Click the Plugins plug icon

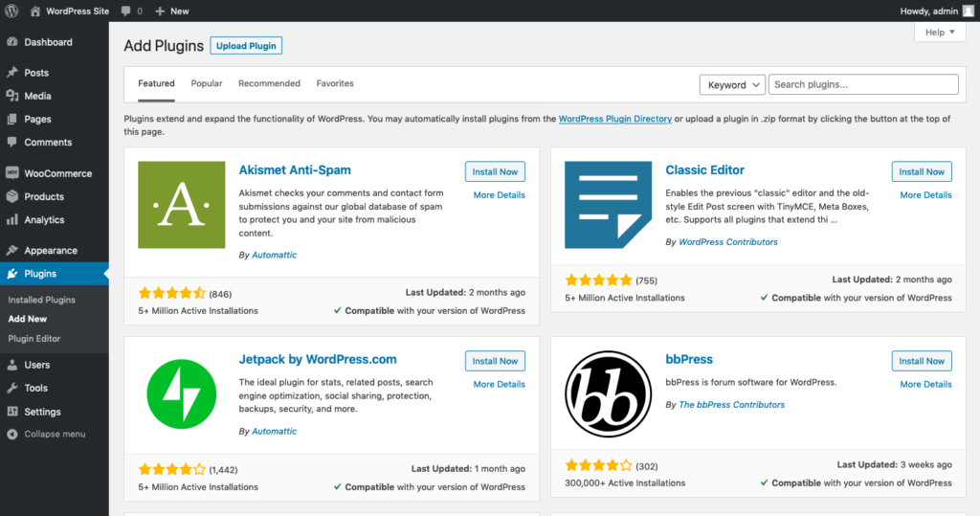pyautogui.click(x=11, y=274)
